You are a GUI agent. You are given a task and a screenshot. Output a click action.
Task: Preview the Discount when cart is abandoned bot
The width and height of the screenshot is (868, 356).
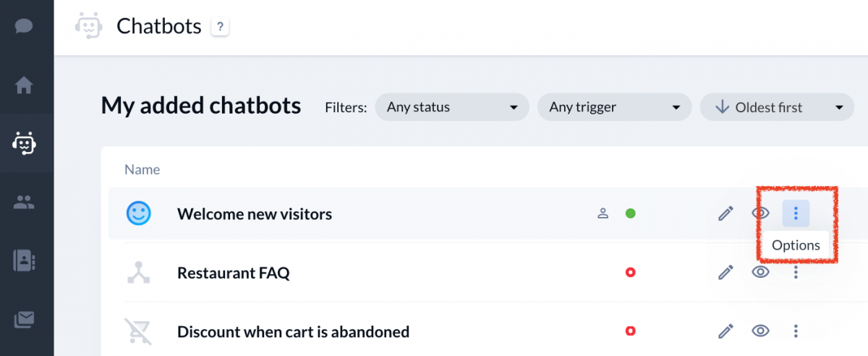pos(760,331)
